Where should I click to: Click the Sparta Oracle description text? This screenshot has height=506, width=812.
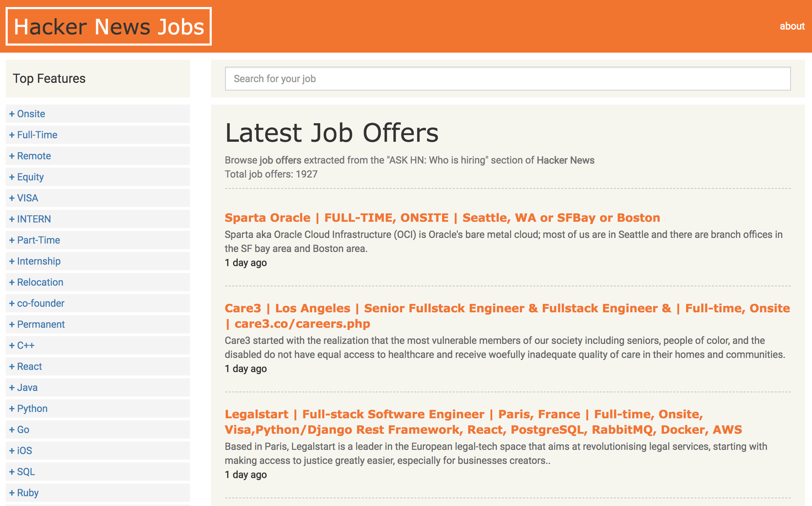[503, 241]
